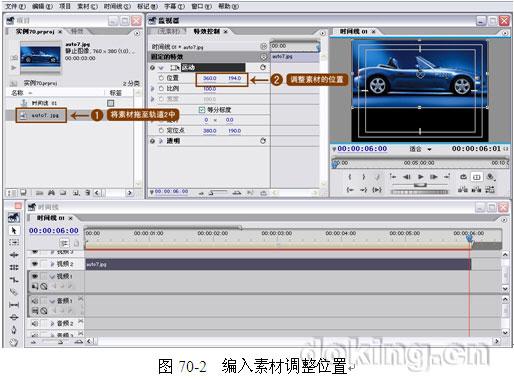Click the trash delete icon in Project panel
Image resolution: width=514 pixels, height=380 pixels.
(87, 193)
